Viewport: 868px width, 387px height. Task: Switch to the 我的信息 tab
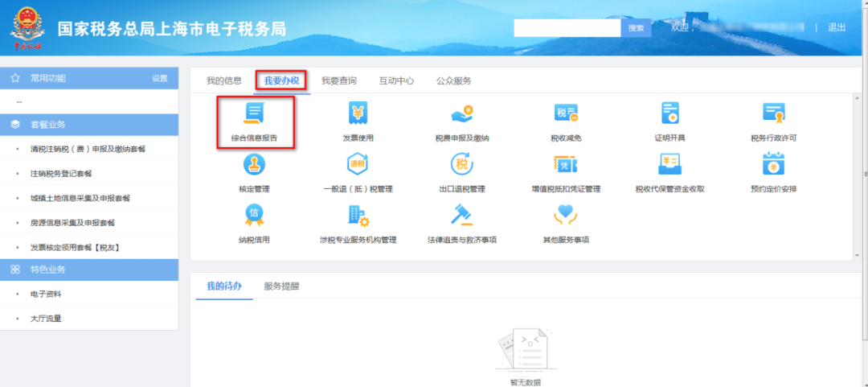click(x=223, y=81)
